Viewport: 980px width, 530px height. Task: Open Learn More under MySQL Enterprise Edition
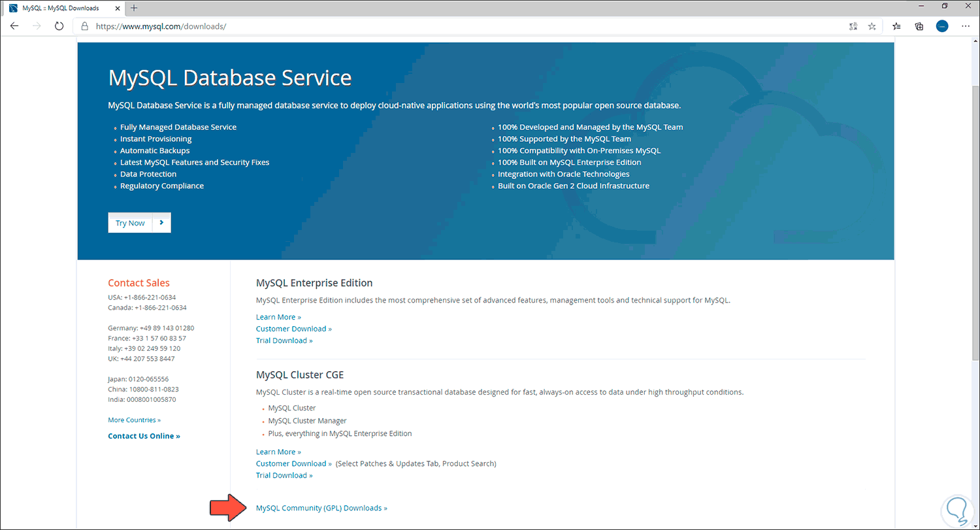pyautogui.click(x=278, y=317)
